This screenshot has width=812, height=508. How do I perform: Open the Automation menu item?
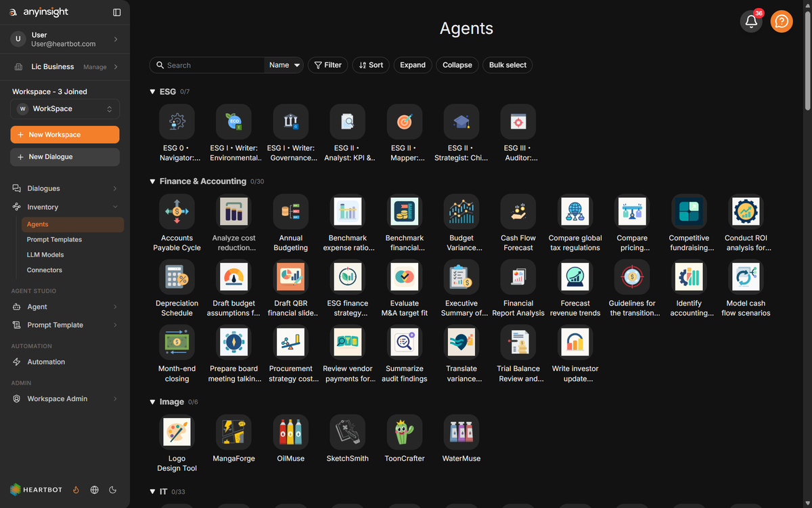pyautogui.click(x=65, y=362)
